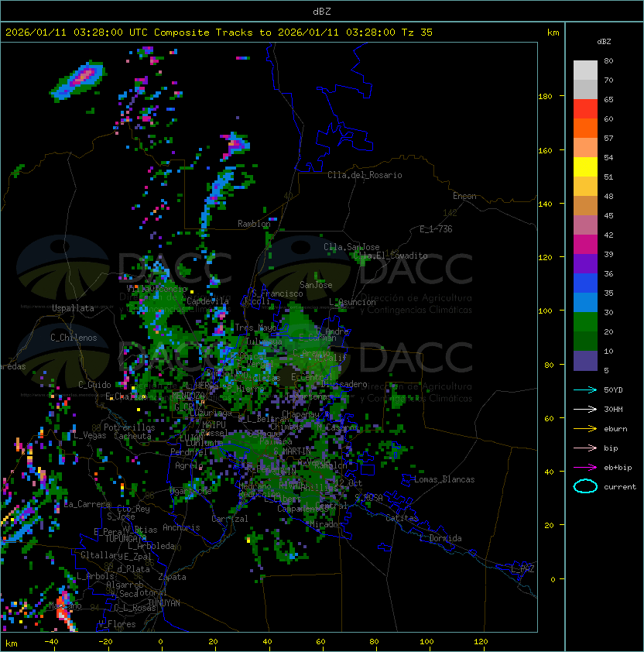Select the light blue 30-35 dBZ swatch
The height and width of the screenshot is (652, 644).
[585, 302]
